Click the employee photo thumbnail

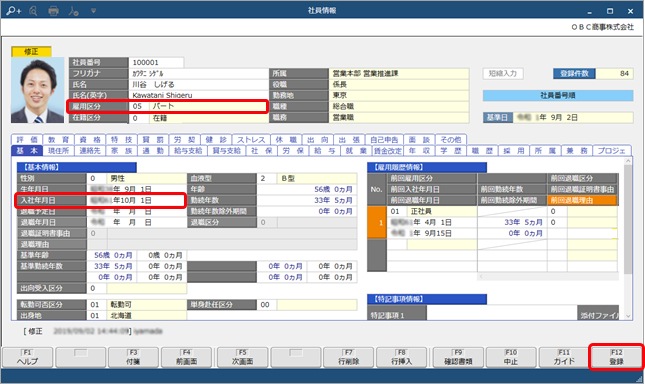coord(37,90)
